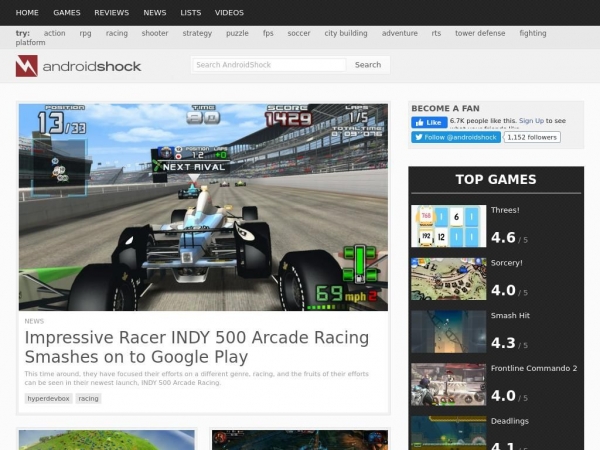Click the Search button
Viewport: 600px width, 450px height.
click(x=368, y=65)
